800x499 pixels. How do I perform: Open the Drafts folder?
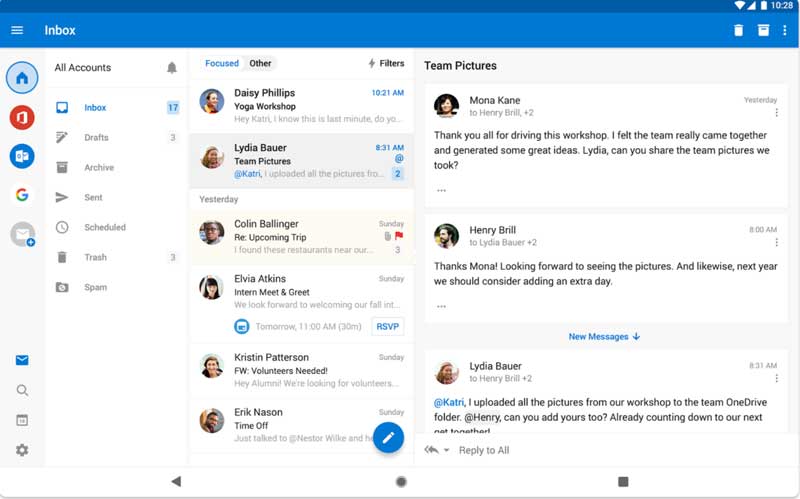coord(117,137)
